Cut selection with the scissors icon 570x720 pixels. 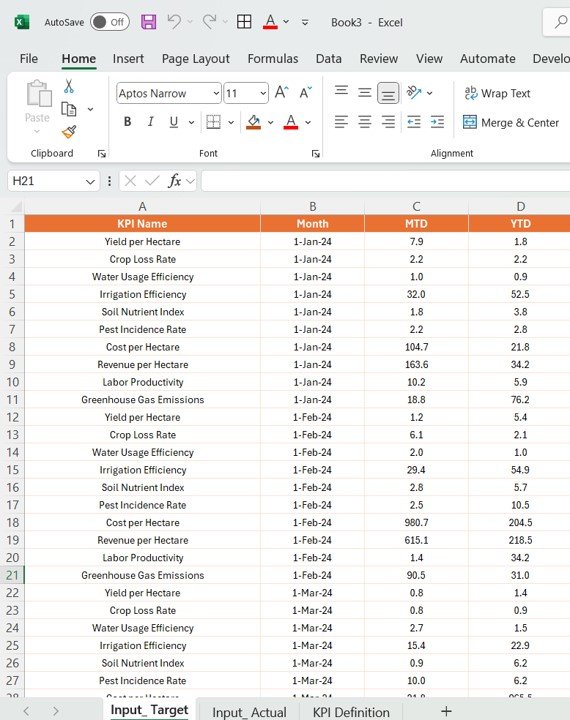[x=69, y=86]
